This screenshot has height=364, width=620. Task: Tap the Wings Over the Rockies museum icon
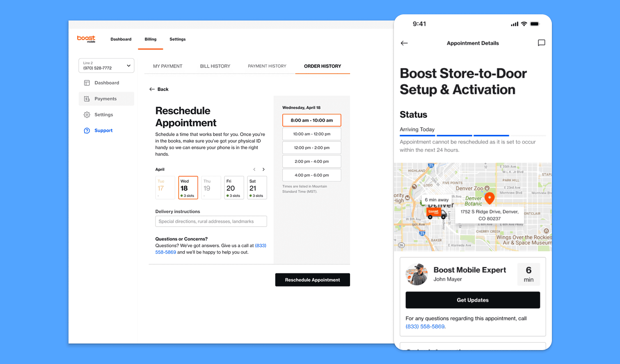[546, 231]
